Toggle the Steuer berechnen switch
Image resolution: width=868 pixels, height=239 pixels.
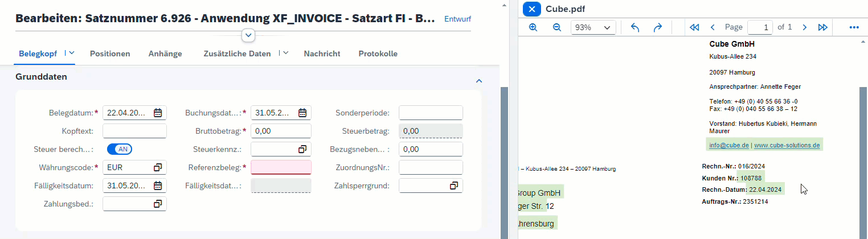pyautogui.click(x=120, y=149)
